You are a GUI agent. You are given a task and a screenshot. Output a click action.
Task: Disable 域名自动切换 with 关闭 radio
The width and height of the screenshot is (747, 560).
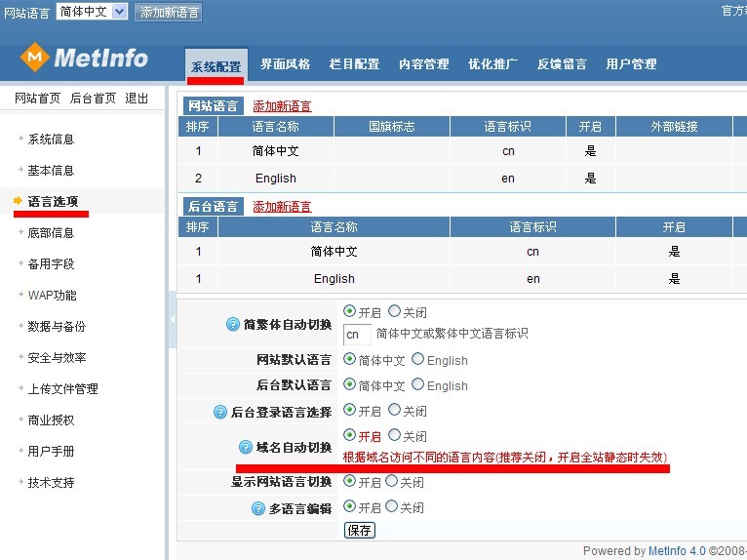(x=394, y=435)
